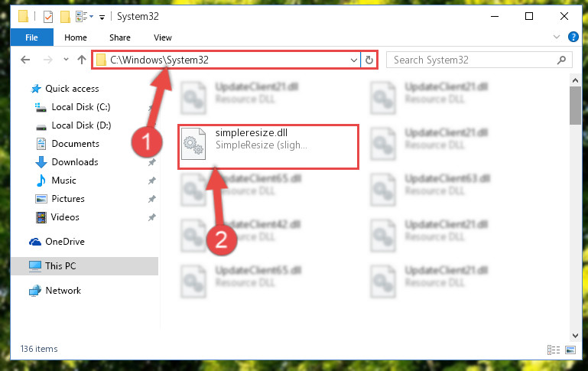This screenshot has width=588, height=371.
Task: Click the New folder quick access icon
Action: 65,17
